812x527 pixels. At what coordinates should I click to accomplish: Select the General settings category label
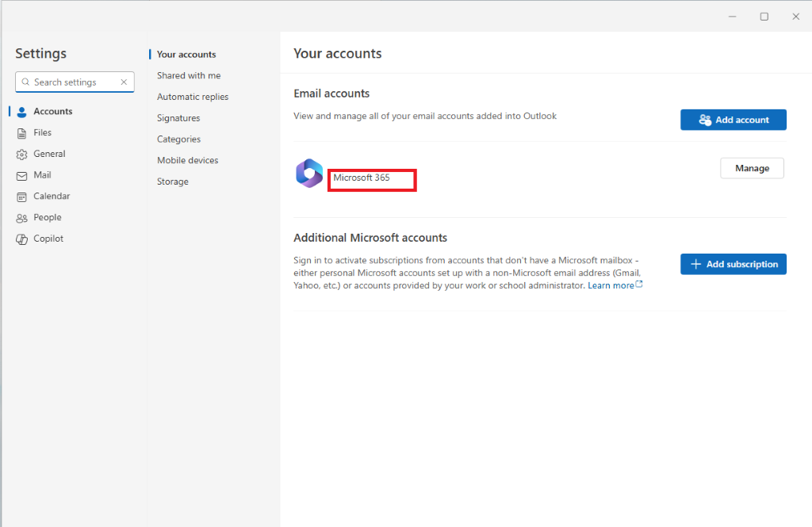pos(49,154)
